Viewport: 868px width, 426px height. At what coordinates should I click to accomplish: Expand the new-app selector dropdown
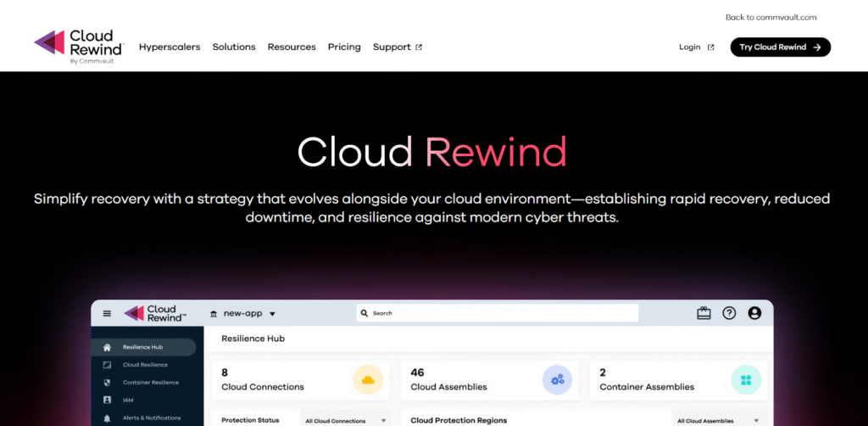point(243,313)
